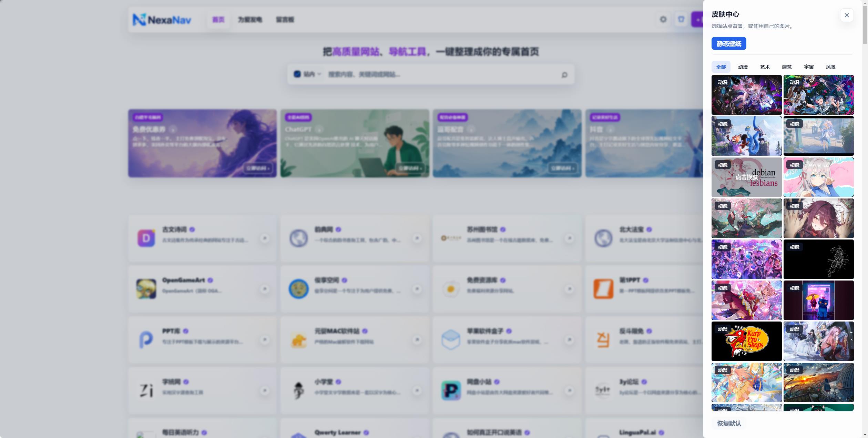This screenshot has height=438, width=868.
Task: Apply the Karp Pro Shops wallpaper
Action: (x=747, y=341)
